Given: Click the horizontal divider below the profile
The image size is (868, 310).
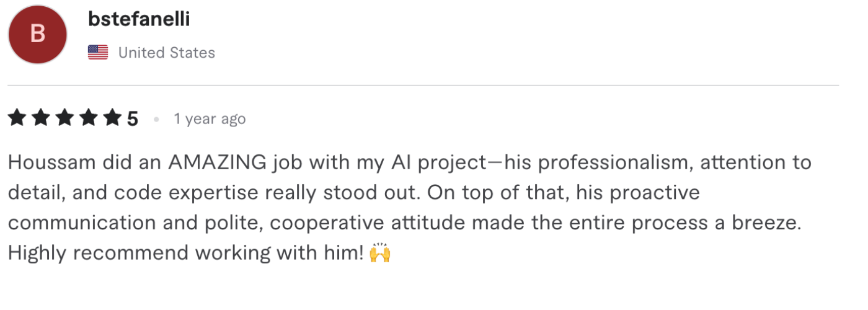Looking at the screenshot, I should [423, 85].
